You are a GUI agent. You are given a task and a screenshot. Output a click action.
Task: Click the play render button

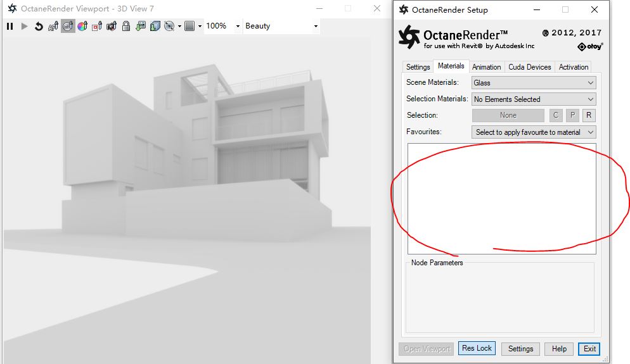tap(24, 27)
